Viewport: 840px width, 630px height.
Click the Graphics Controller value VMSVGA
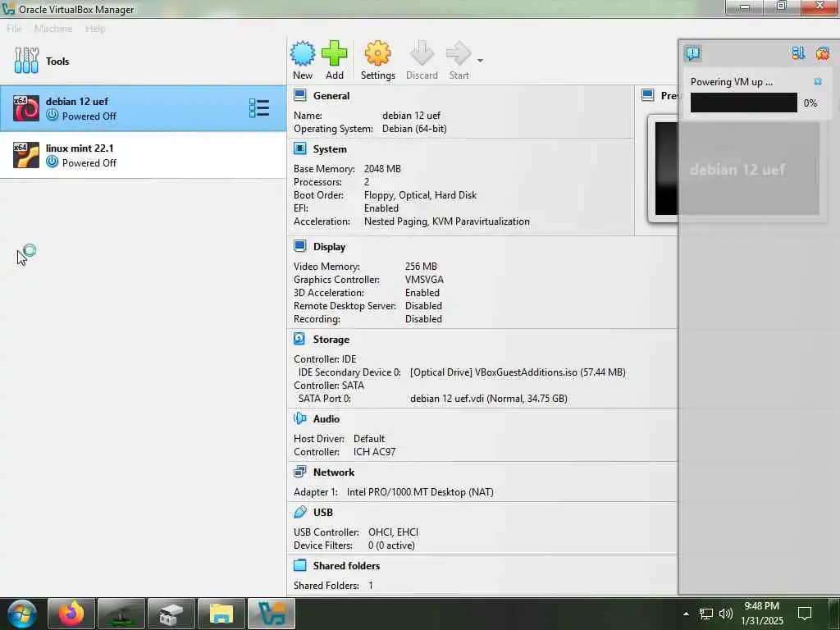[x=424, y=280]
